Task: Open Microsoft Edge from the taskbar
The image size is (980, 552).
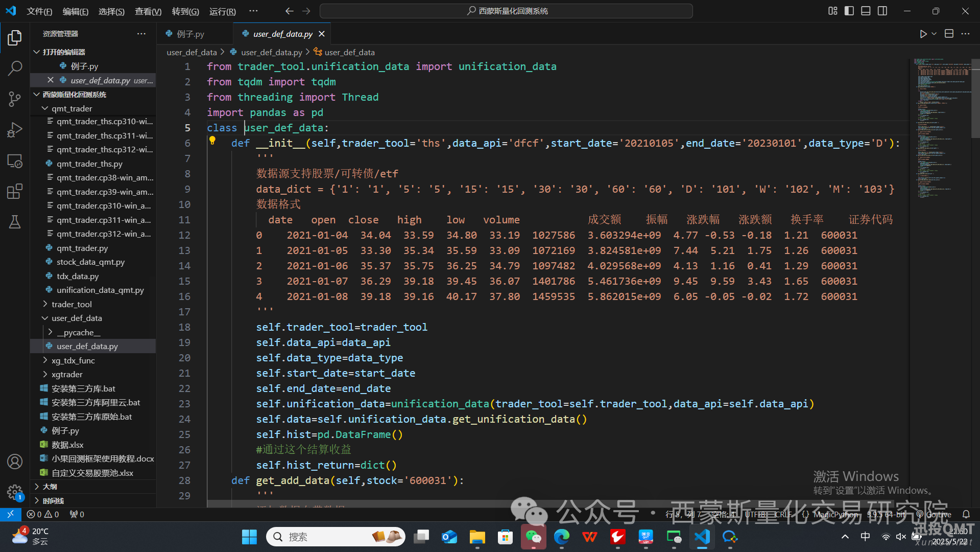Action: 562,537
